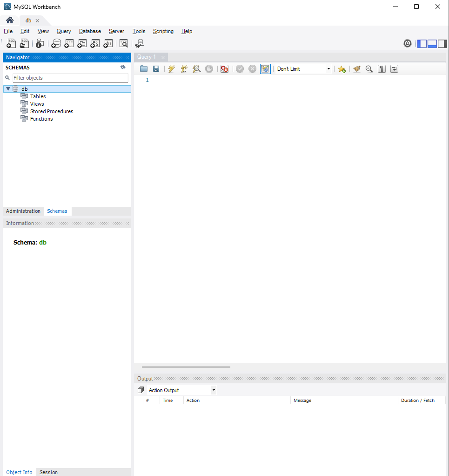Screen dimensions: 449x476
Task: Create a new schema icon
Action: (x=56, y=43)
